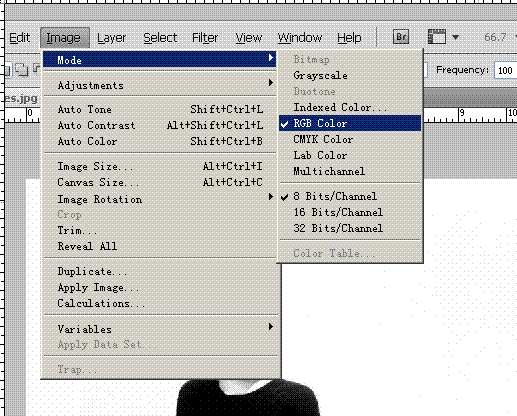Switch to 16 Bits/Channel
The image size is (517, 416).
click(350, 212)
